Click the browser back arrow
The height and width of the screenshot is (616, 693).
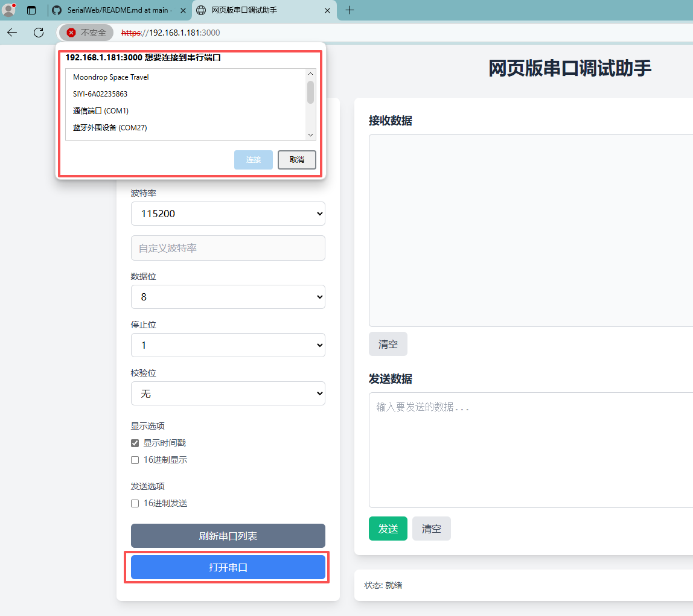(12, 32)
